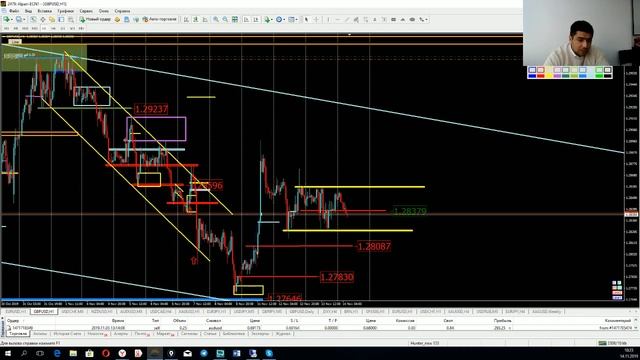This screenshot has width=640, height=360.
Task: Open the Графики menu
Action: pos(65,11)
